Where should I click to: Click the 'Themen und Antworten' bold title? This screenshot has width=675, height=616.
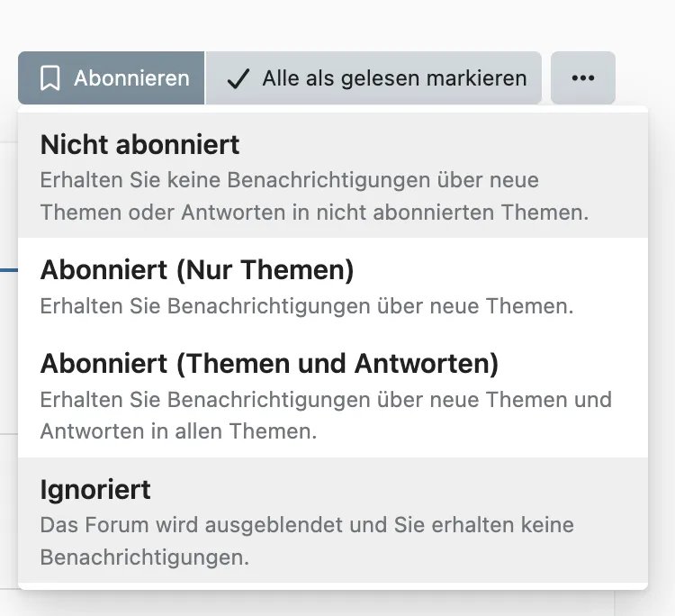coord(337,364)
